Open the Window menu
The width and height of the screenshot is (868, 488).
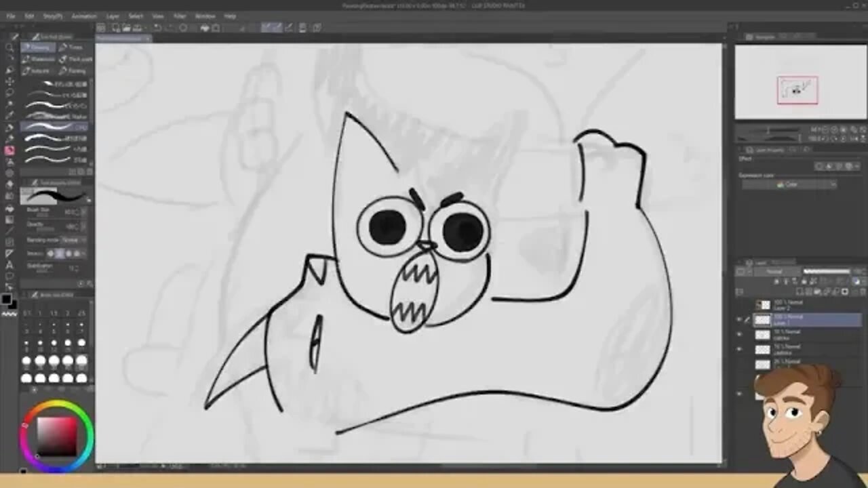click(205, 16)
